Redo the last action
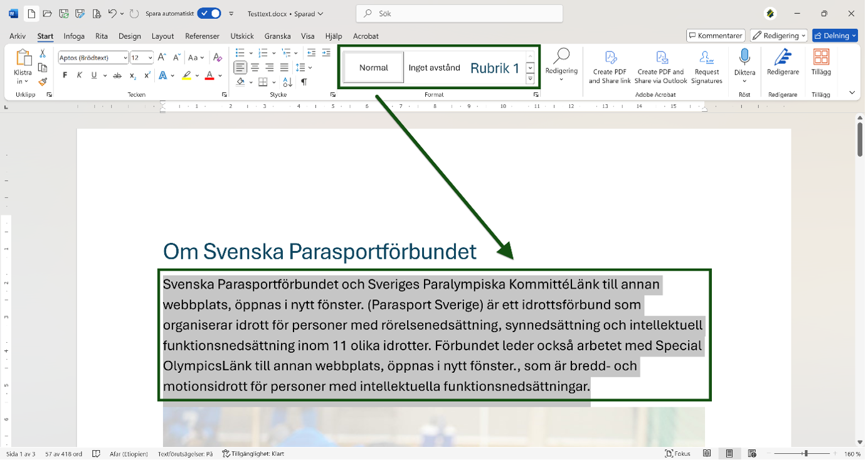Screen dimensions: 868x462 tap(134, 13)
